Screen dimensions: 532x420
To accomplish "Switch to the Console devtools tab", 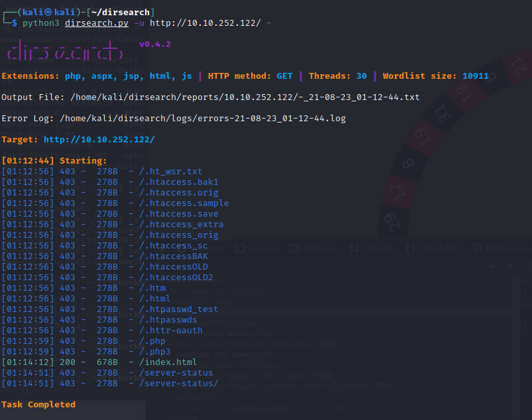I will [x=258, y=248].
